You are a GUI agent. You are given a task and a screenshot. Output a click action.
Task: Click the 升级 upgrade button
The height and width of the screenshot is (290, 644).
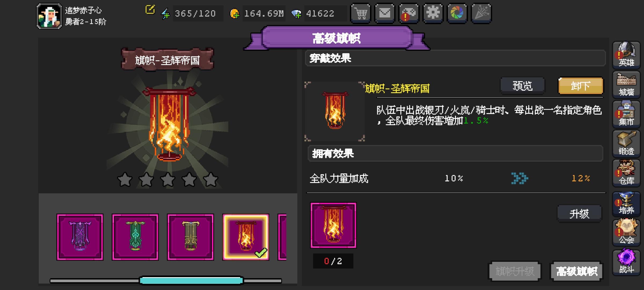[x=579, y=214]
